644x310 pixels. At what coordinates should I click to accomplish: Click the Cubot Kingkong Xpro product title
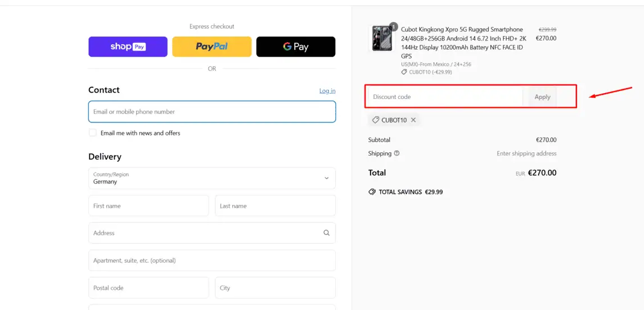463,43
